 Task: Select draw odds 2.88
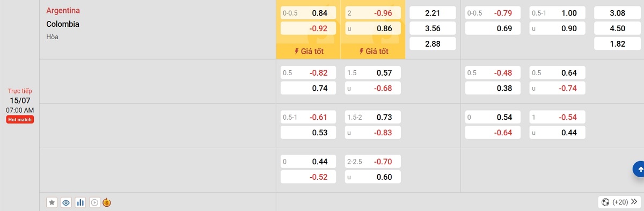pos(433,44)
